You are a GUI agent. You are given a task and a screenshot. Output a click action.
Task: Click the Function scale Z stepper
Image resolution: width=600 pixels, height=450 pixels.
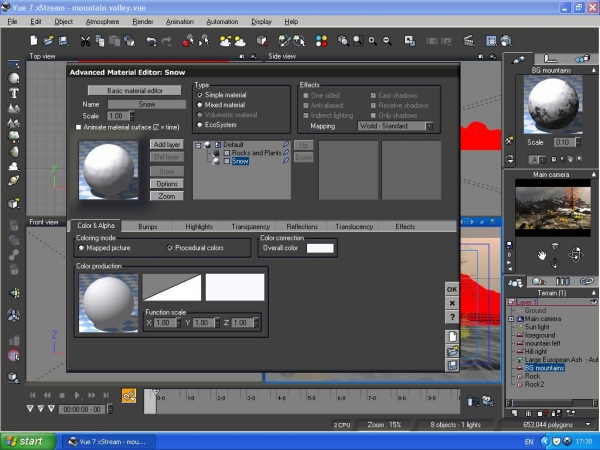(x=256, y=323)
